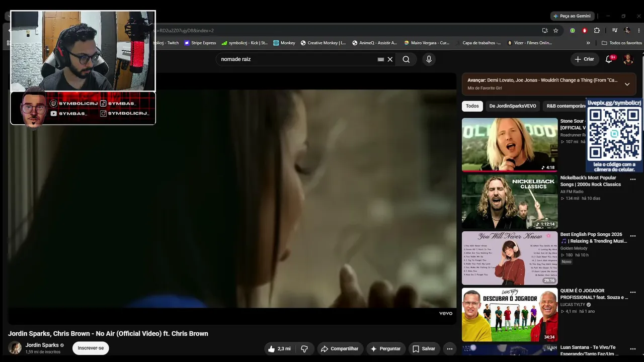Open the on-screen keyboard in search box
The image size is (644, 362).
381,59
